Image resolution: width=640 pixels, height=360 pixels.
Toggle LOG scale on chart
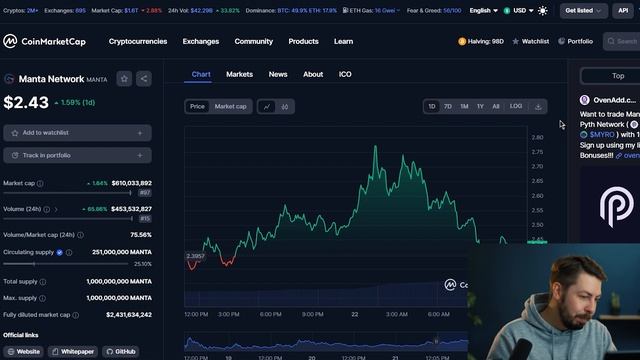[x=516, y=106]
